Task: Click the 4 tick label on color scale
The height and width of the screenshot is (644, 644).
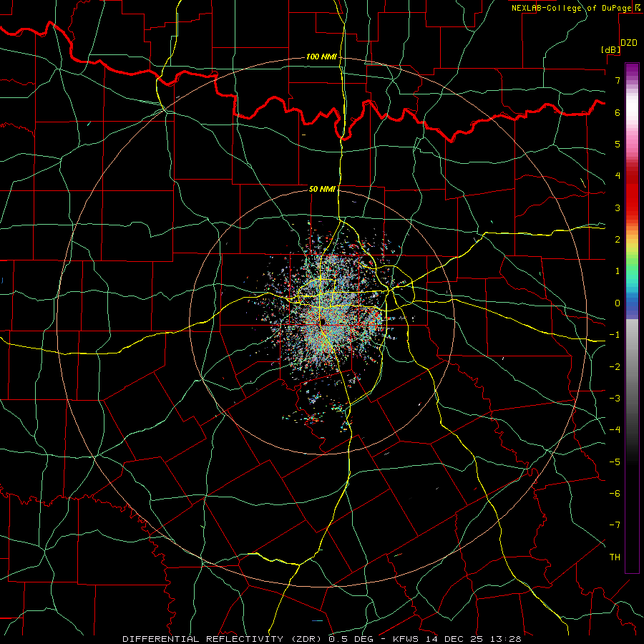Action: point(618,176)
